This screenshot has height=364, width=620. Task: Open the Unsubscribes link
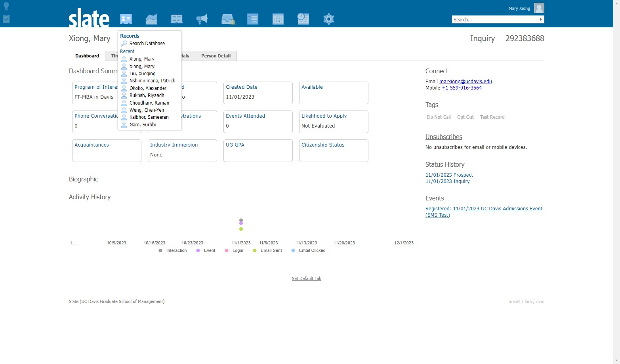click(x=444, y=137)
